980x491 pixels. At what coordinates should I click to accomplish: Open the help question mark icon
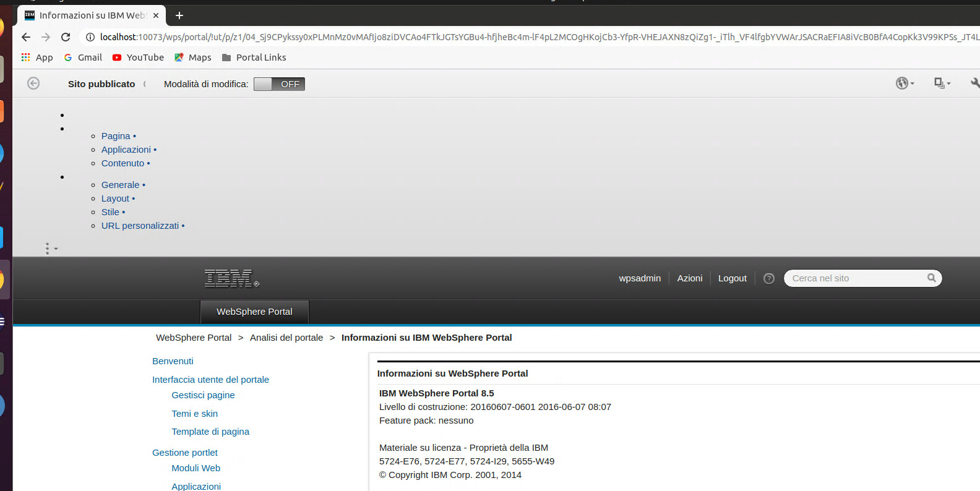769,279
